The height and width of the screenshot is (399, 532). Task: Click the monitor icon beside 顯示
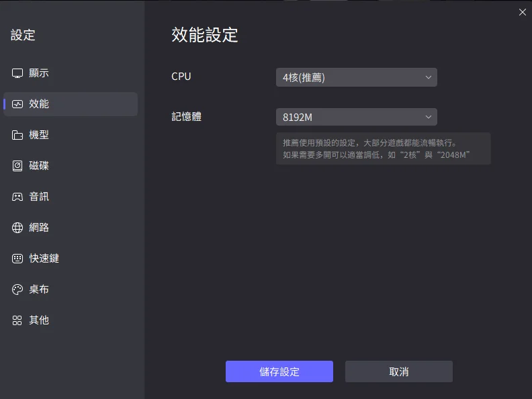coord(17,73)
